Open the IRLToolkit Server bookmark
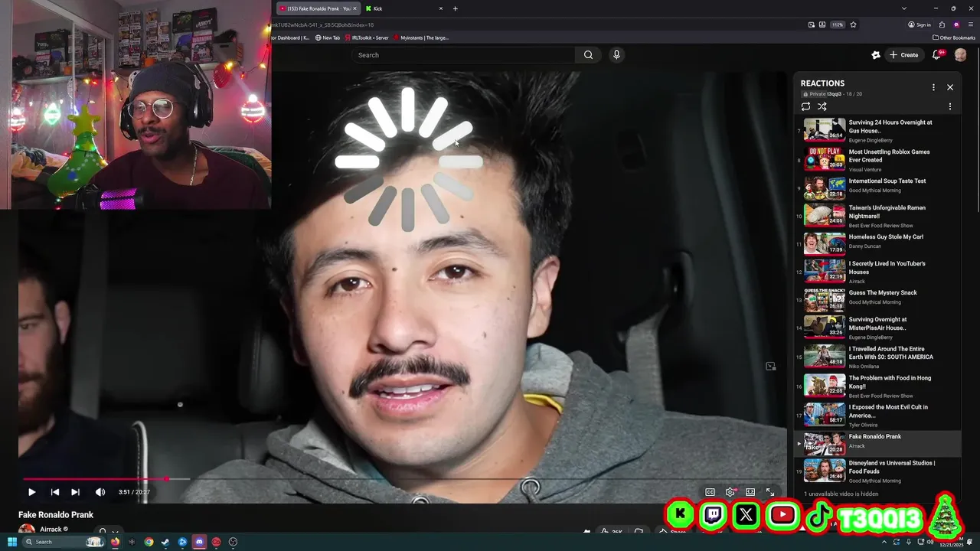This screenshot has width=980, height=551. [367, 37]
